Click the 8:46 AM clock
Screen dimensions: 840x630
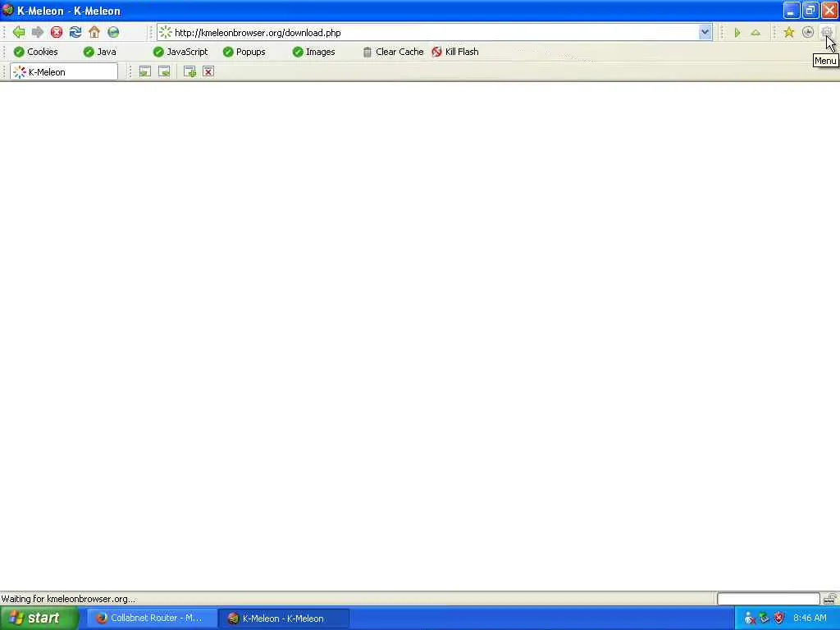coord(810,619)
